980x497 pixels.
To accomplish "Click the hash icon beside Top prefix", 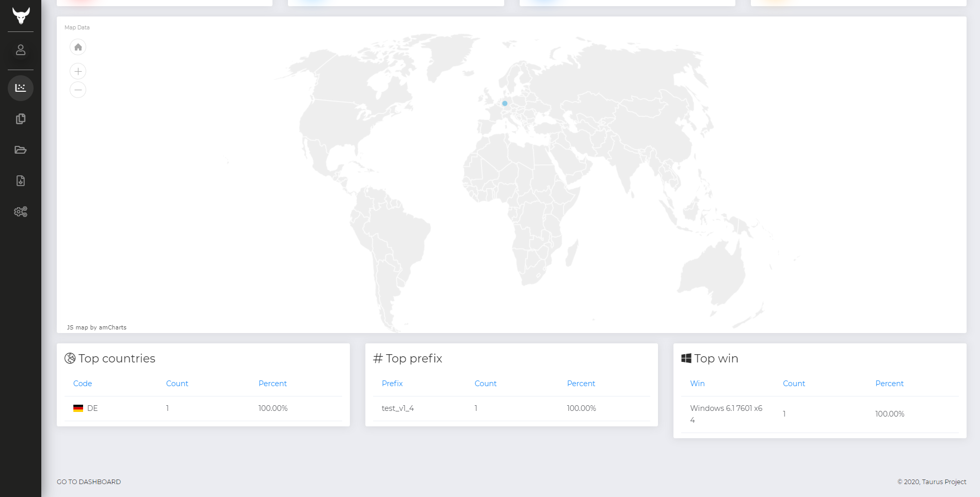I will (378, 358).
